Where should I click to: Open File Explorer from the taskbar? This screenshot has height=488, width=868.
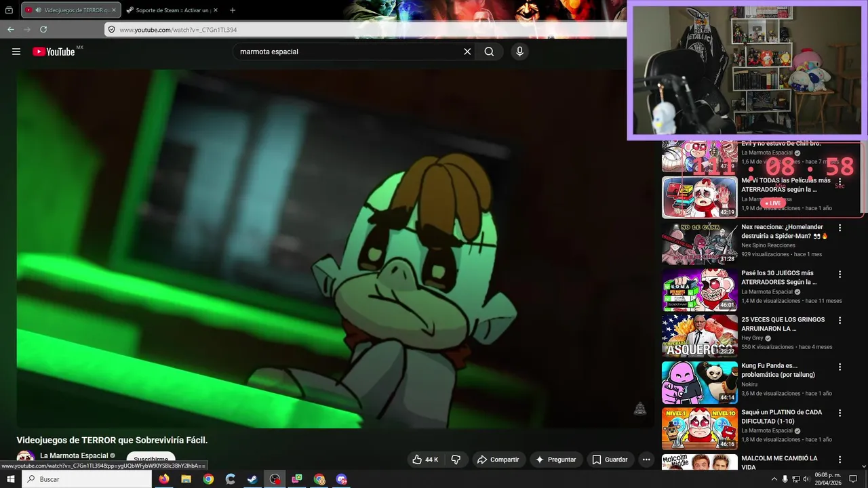(186, 479)
